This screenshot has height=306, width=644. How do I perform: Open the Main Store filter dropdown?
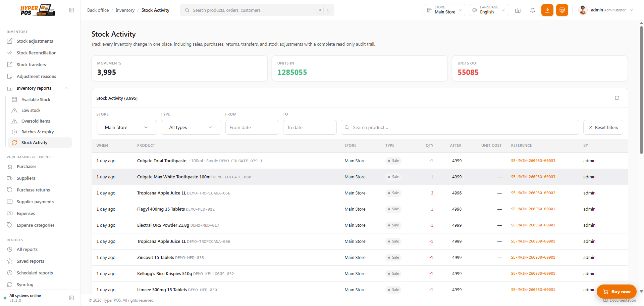pos(127,127)
